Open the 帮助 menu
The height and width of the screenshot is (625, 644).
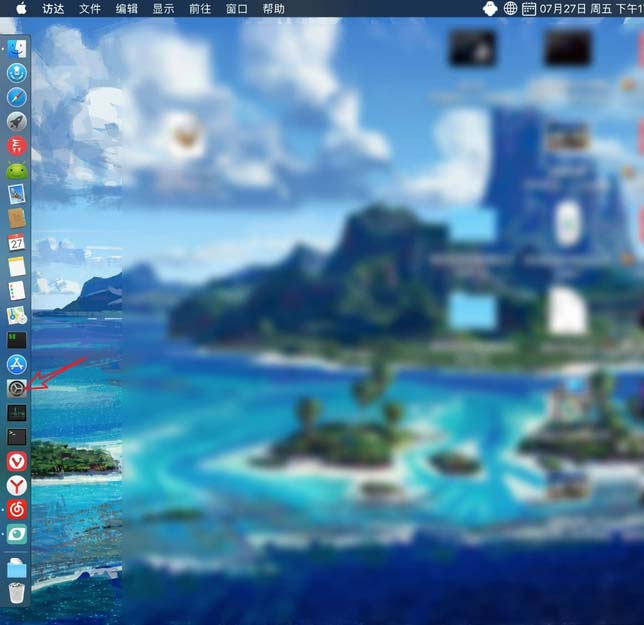(274, 9)
